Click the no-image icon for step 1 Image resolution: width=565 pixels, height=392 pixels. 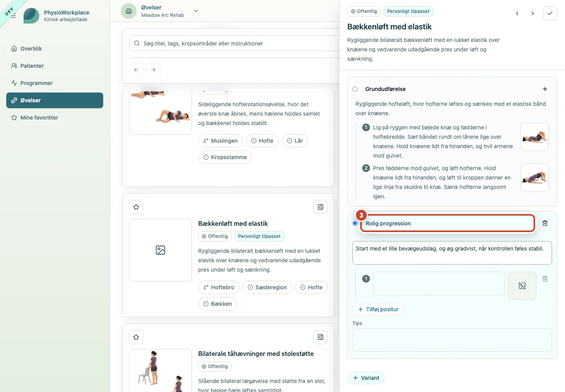(x=522, y=286)
